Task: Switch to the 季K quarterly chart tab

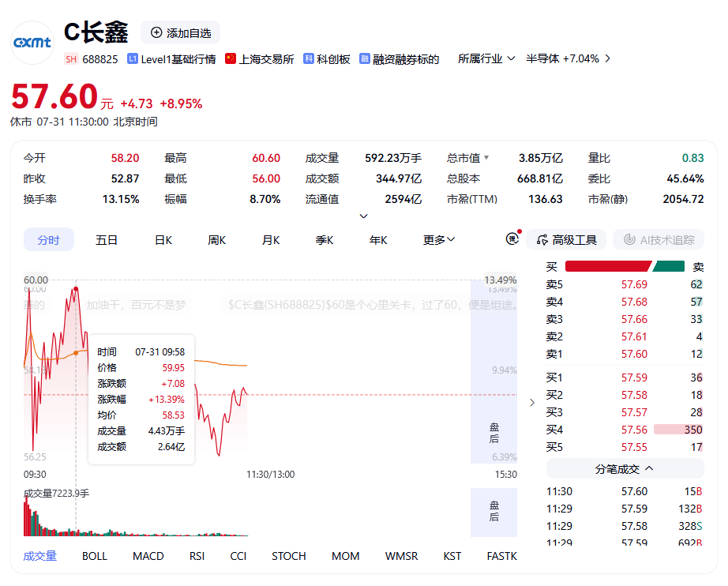Action: click(324, 239)
